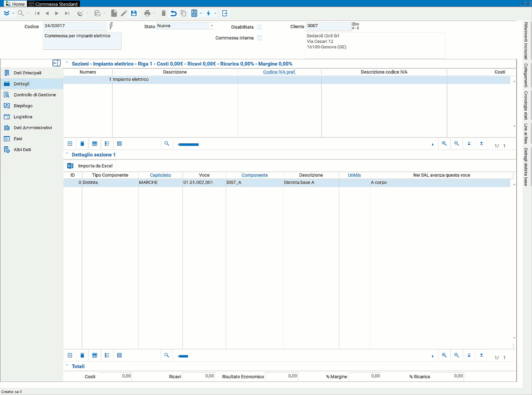532x395 pixels.
Task: Zoom in on Dettaglio sezione grid
Action: pos(444,355)
